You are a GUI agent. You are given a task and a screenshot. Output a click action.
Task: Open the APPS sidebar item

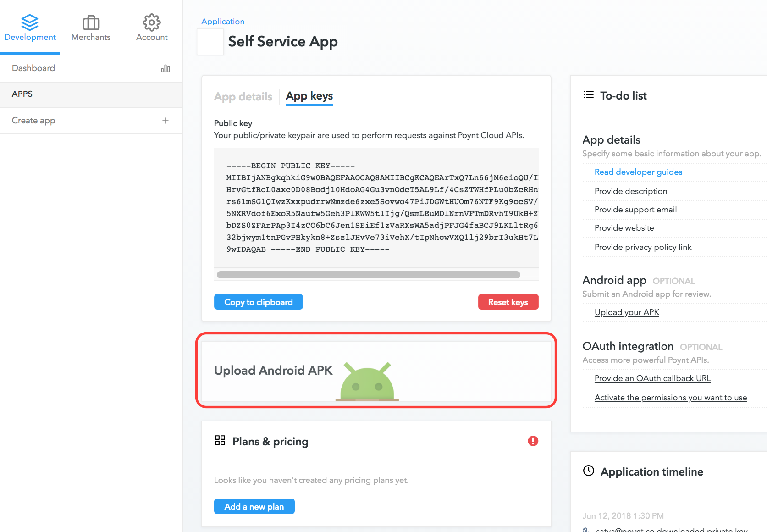click(91, 94)
